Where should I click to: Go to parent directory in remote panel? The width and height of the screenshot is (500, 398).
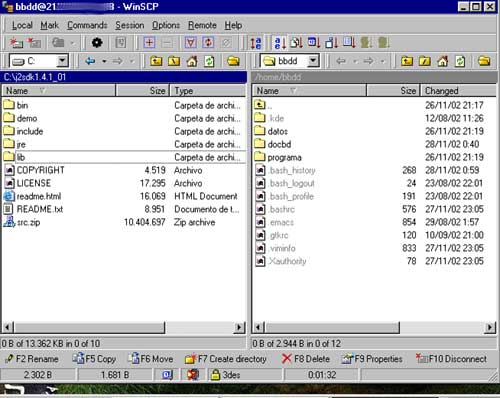(407, 61)
